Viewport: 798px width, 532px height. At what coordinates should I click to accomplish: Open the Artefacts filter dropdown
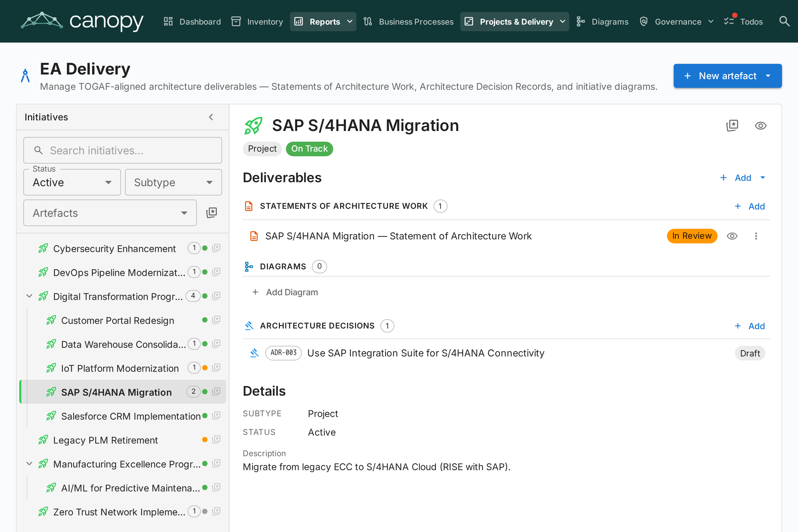[x=110, y=213]
